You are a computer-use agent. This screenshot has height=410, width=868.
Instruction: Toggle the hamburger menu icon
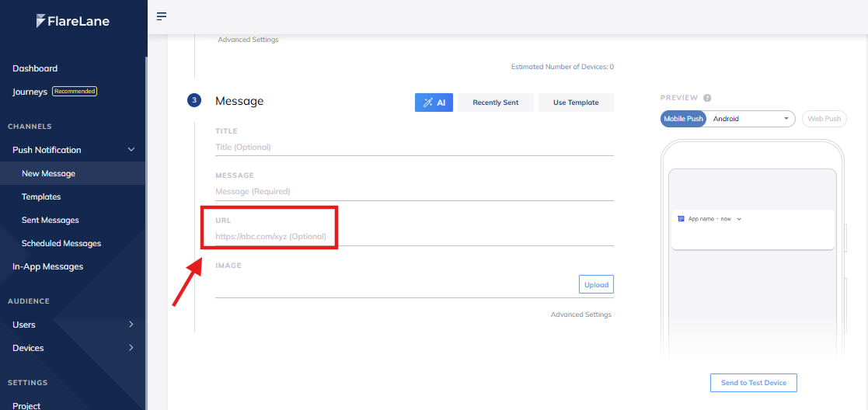[x=162, y=16]
